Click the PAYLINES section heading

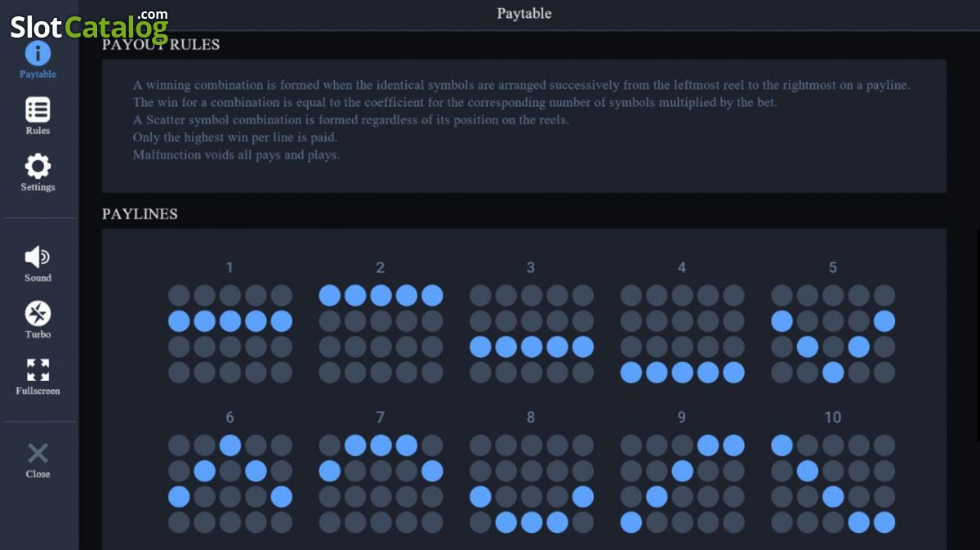140,214
